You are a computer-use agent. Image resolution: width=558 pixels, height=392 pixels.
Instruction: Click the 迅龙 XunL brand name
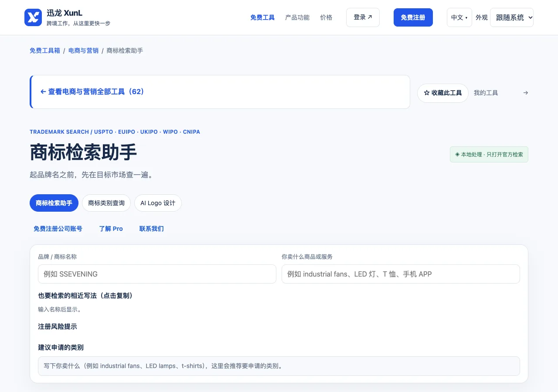pyautogui.click(x=65, y=13)
